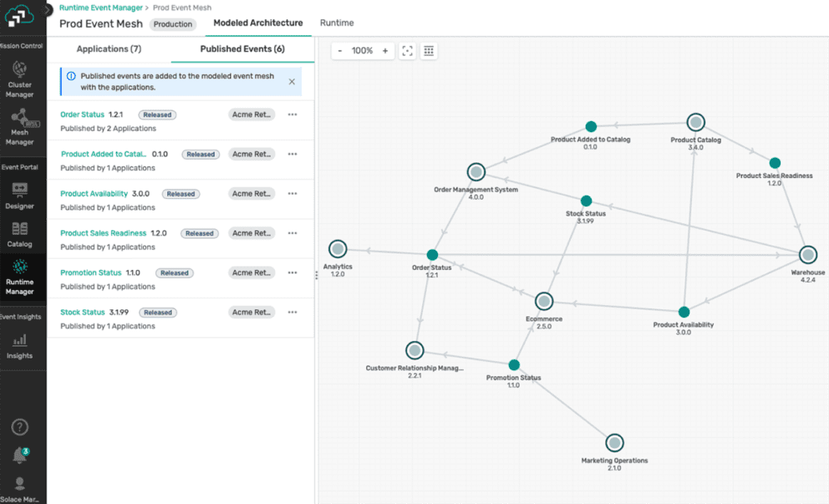The height and width of the screenshot is (504, 829).
Task: Open the Product Availability event link
Action: pyautogui.click(x=94, y=194)
